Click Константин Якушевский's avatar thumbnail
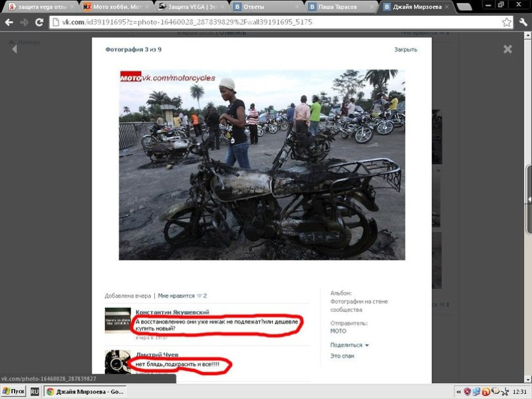This screenshot has width=532, height=399. coord(118,321)
